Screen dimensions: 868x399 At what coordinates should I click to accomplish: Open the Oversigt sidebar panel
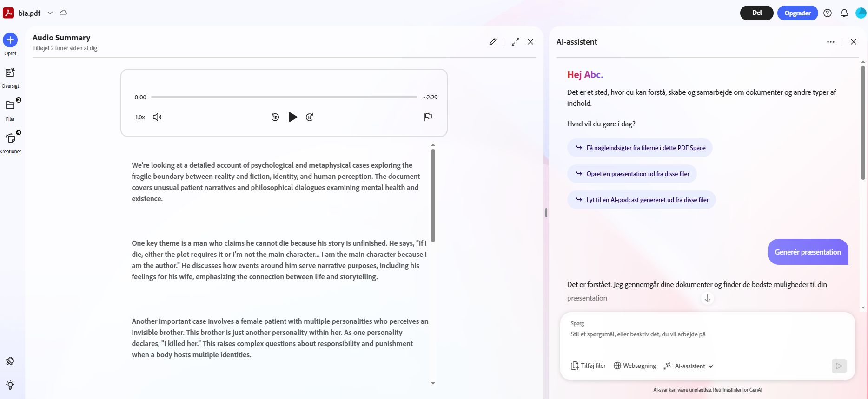pyautogui.click(x=10, y=78)
